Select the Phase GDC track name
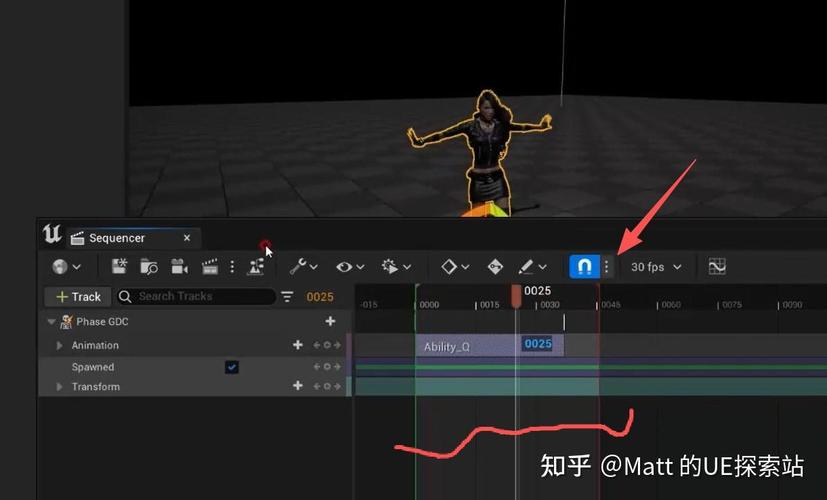Image resolution: width=827 pixels, height=500 pixels. click(x=102, y=322)
